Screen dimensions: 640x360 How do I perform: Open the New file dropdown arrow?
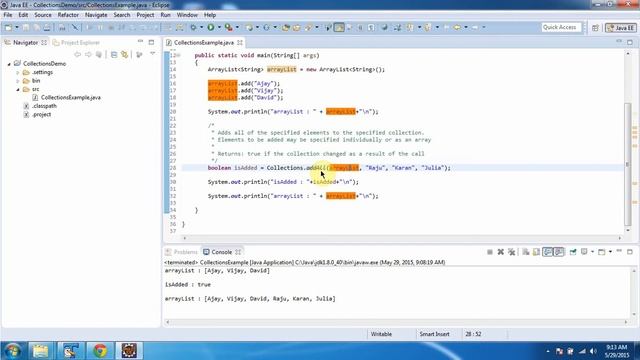tap(17, 27)
